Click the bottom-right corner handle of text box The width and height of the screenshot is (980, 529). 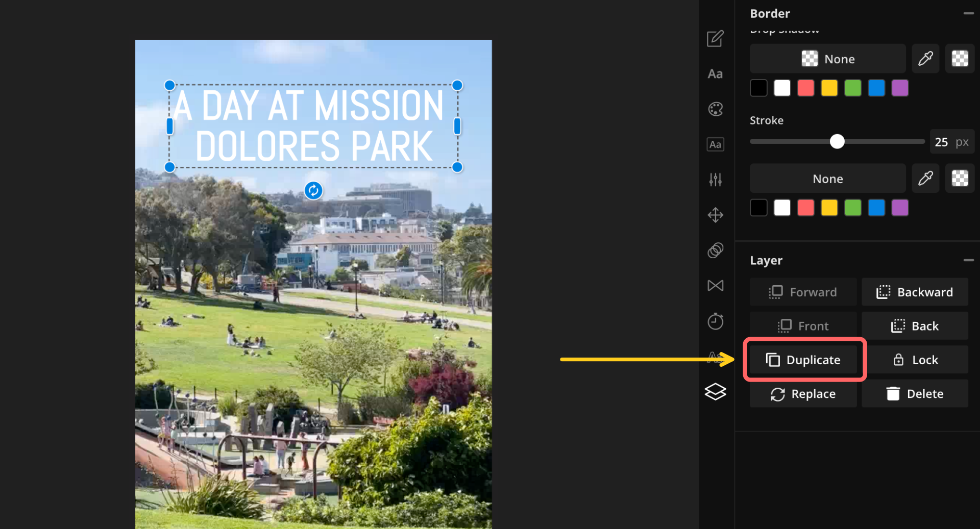(x=457, y=167)
